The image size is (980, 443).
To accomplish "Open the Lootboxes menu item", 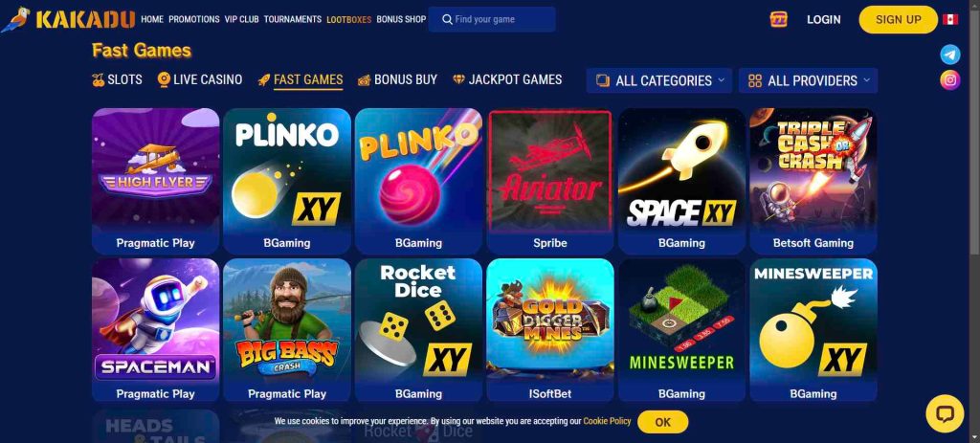I will click(348, 19).
